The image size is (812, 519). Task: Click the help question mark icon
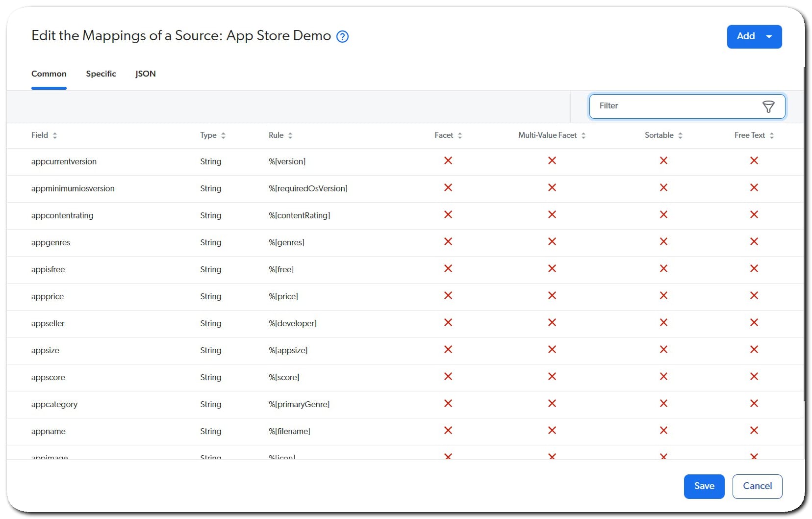[x=342, y=36]
